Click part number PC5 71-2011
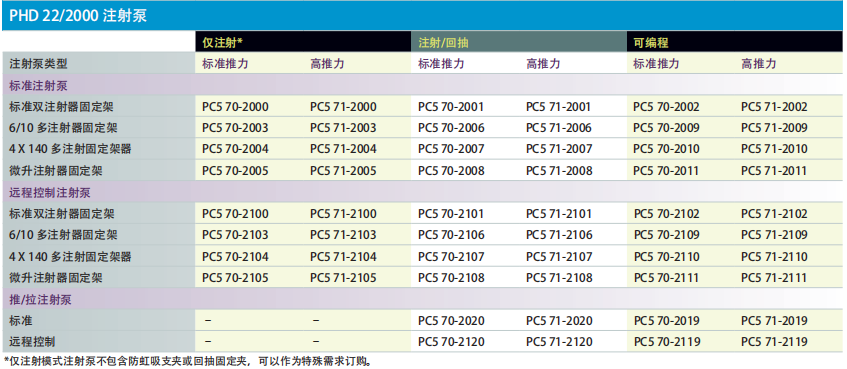 click(774, 171)
